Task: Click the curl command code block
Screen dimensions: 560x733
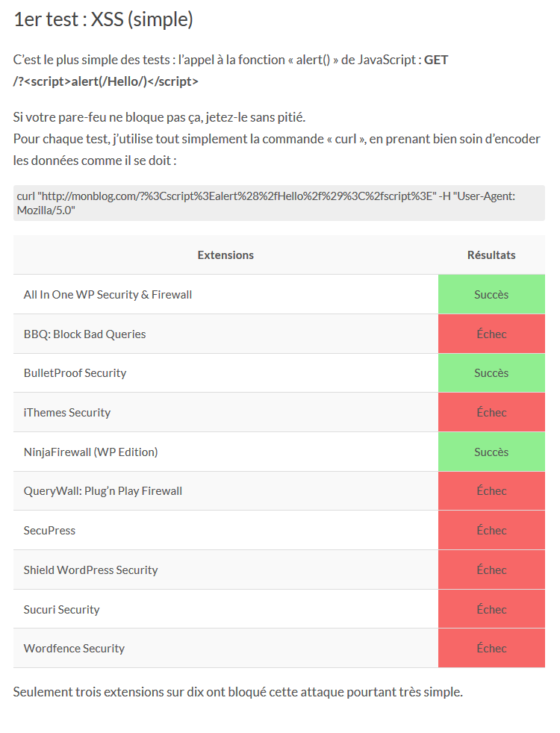Action: (x=279, y=203)
